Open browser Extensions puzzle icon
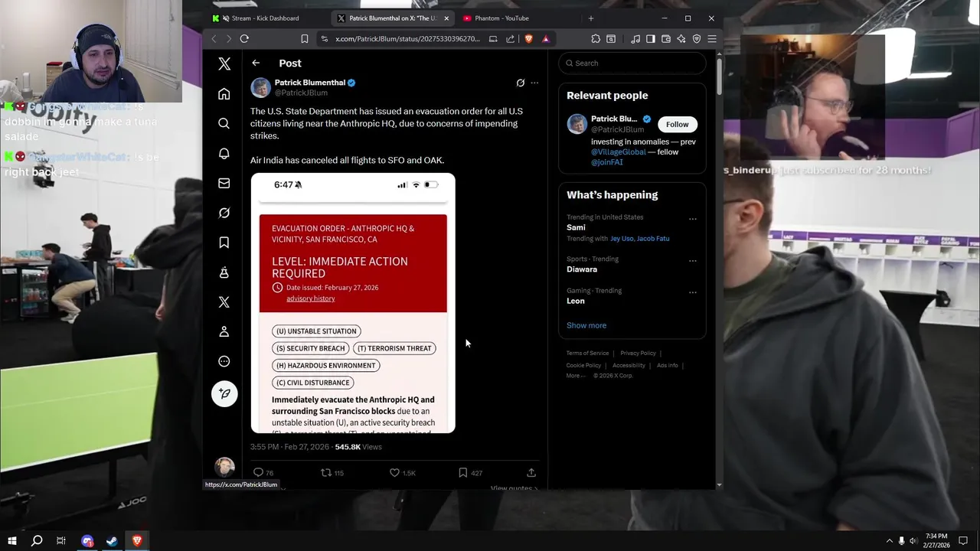The width and height of the screenshot is (980, 551). (596, 39)
